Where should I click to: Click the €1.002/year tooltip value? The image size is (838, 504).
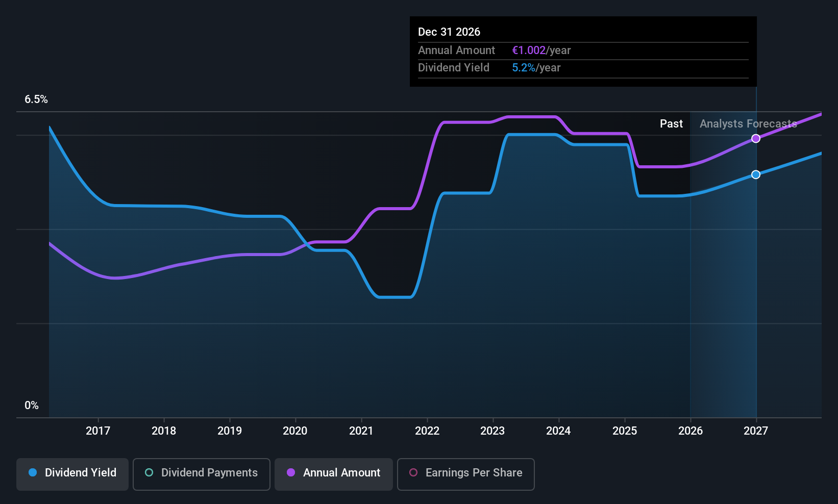541,51
